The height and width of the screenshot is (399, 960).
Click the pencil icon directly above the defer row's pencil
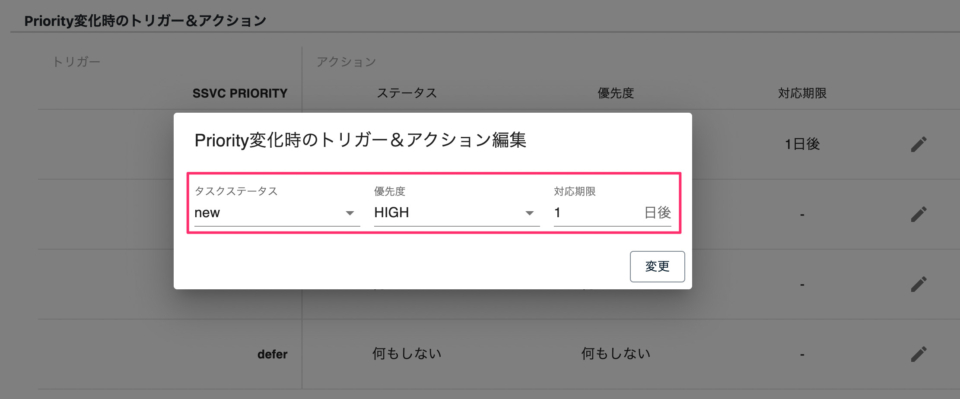click(918, 284)
